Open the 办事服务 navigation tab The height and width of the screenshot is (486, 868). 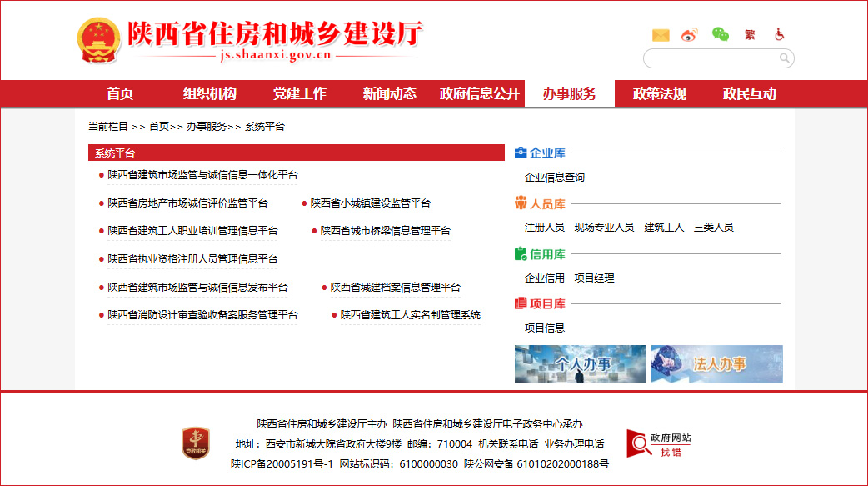(570, 93)
